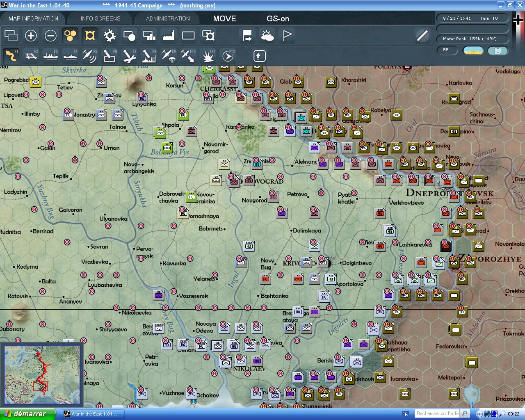Click the Gaivoron town label
Viewport: 525px width, 420px height.
(x=71, y=210)
